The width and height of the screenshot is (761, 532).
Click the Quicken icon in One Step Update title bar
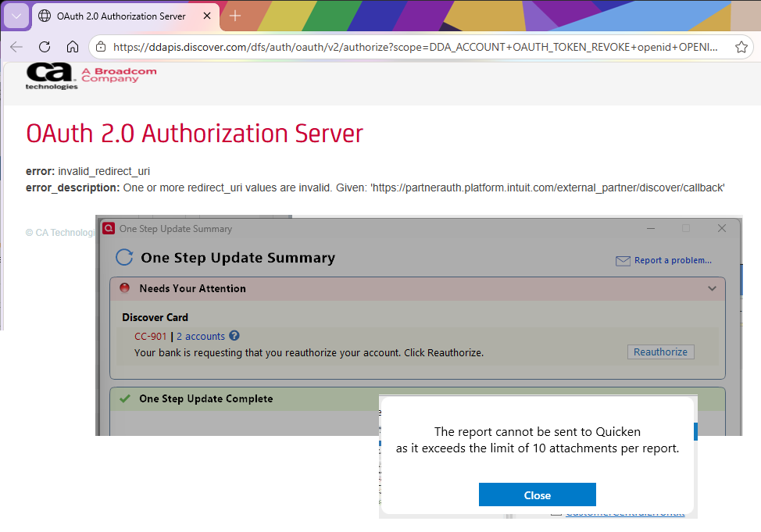click(x=109, y=228)
